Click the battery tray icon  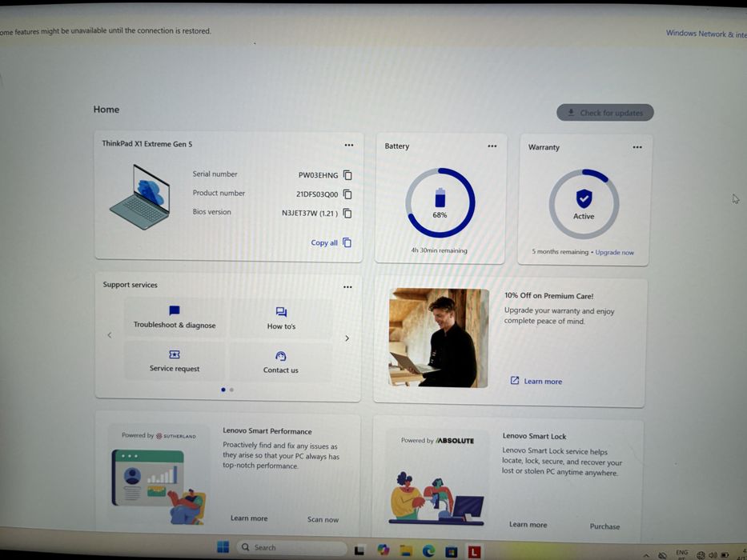pos(725,554)
